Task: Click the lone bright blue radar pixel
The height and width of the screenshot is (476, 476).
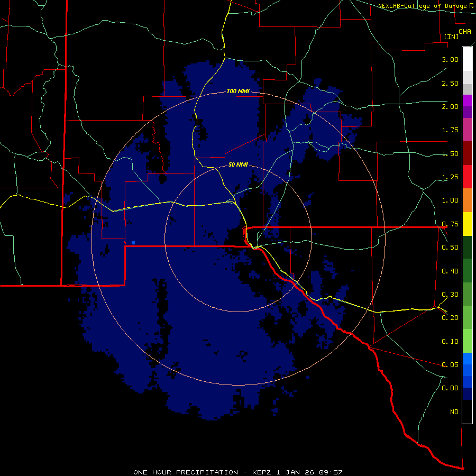Action: 133,243
